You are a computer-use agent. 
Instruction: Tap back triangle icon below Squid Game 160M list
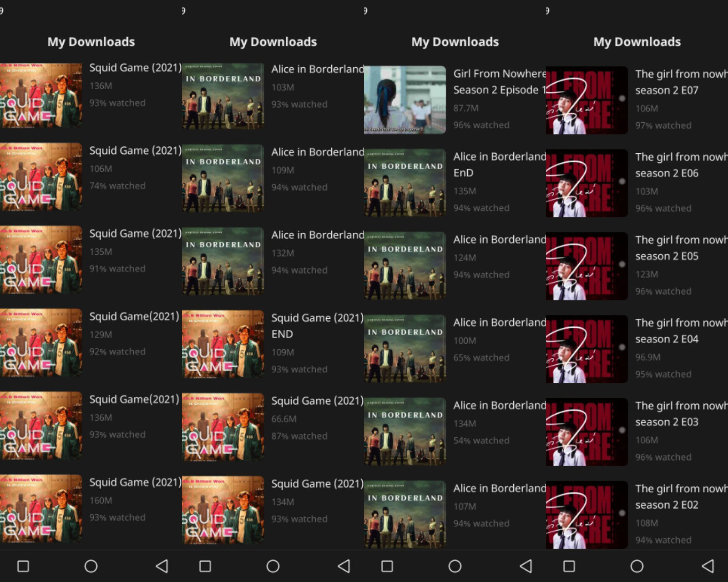click(162, 566)
